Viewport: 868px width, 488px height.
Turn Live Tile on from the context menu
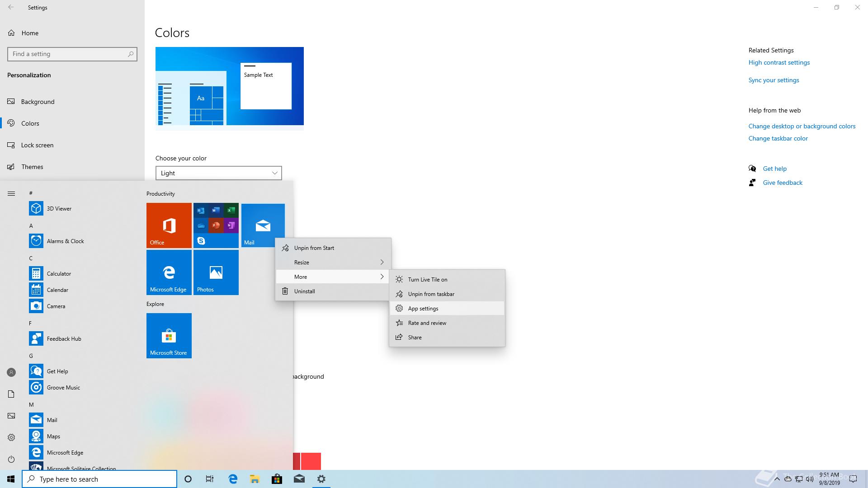(x=427, y=279)
